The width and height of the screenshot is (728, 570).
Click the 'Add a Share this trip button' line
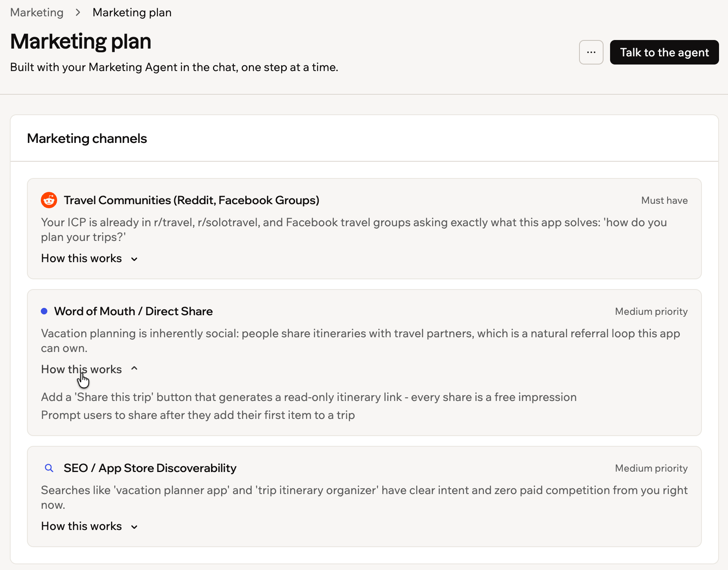(x=309, y=397)
